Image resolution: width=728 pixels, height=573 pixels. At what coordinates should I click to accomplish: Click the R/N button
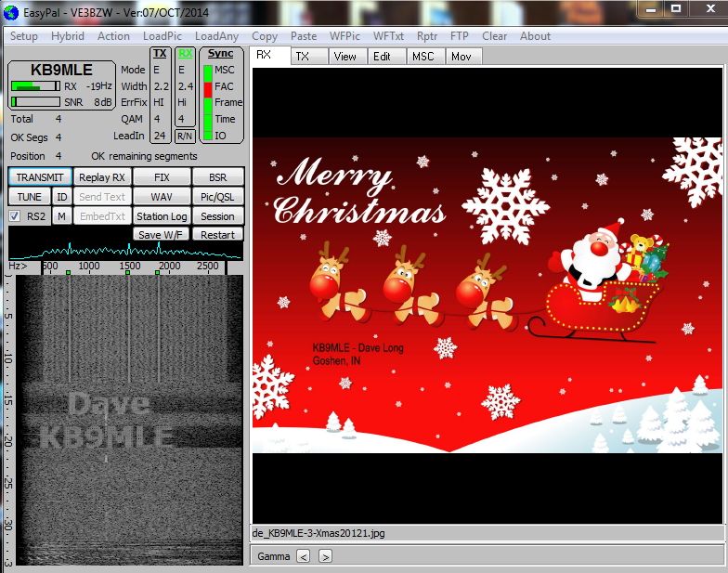coord(185,136)
